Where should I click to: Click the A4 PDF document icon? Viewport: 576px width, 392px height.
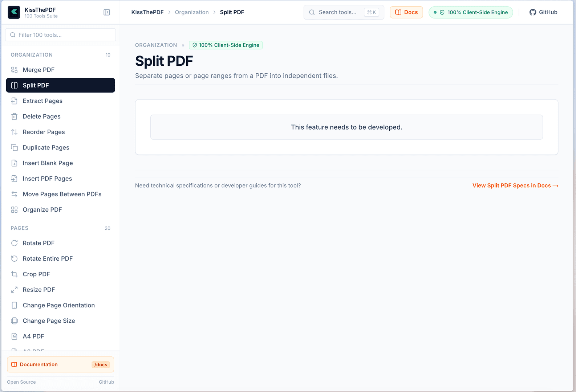(x=14, y=336)
